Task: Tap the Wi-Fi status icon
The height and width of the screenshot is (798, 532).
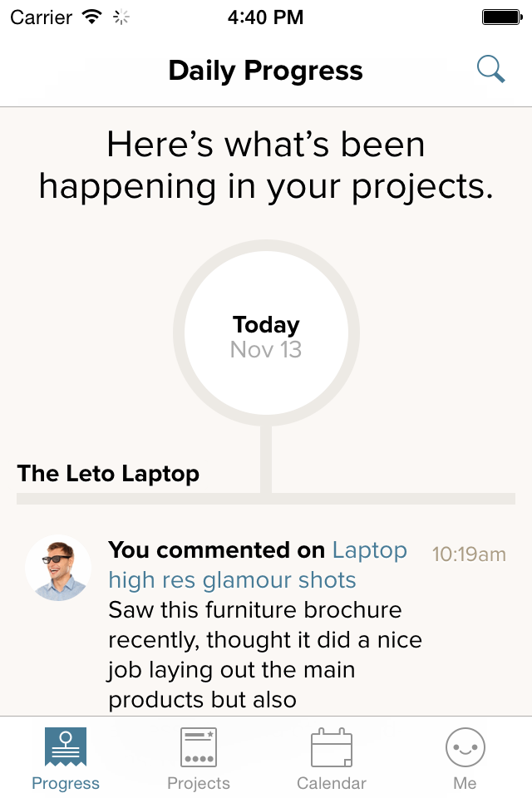Action: (x=92, y=17)
